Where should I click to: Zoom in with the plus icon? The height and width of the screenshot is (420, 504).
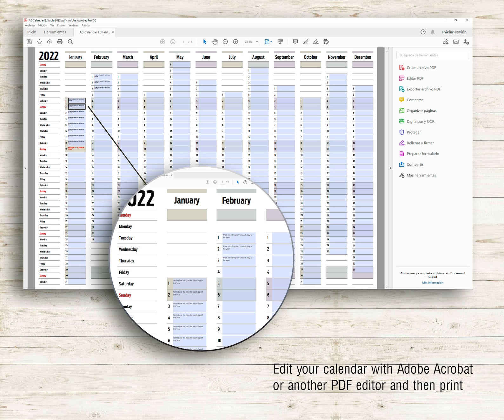pos(235,42)
